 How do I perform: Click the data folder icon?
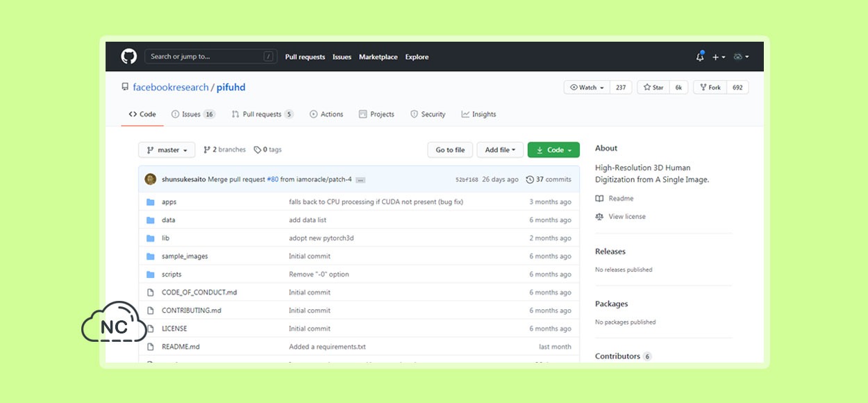(150, 220)
